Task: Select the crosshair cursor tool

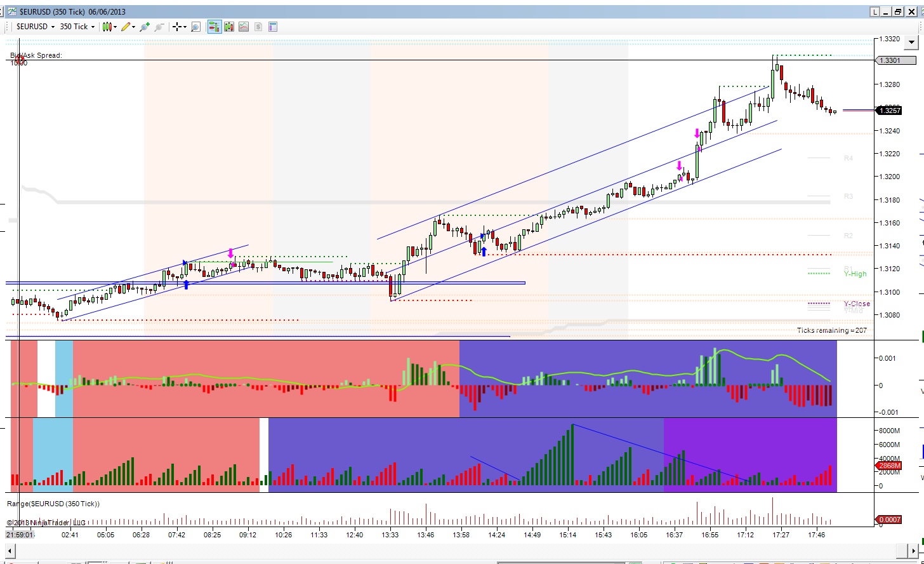Action: coord(177,27)
